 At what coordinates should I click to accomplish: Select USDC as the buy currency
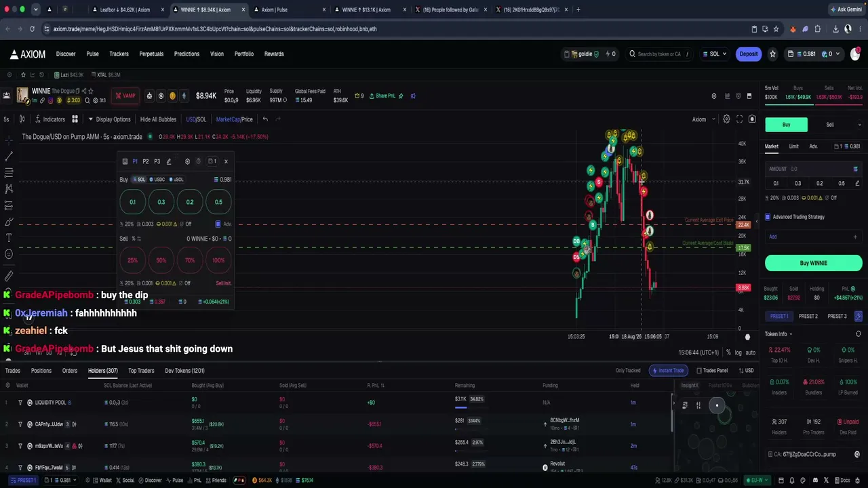click(x=157, y=180)
